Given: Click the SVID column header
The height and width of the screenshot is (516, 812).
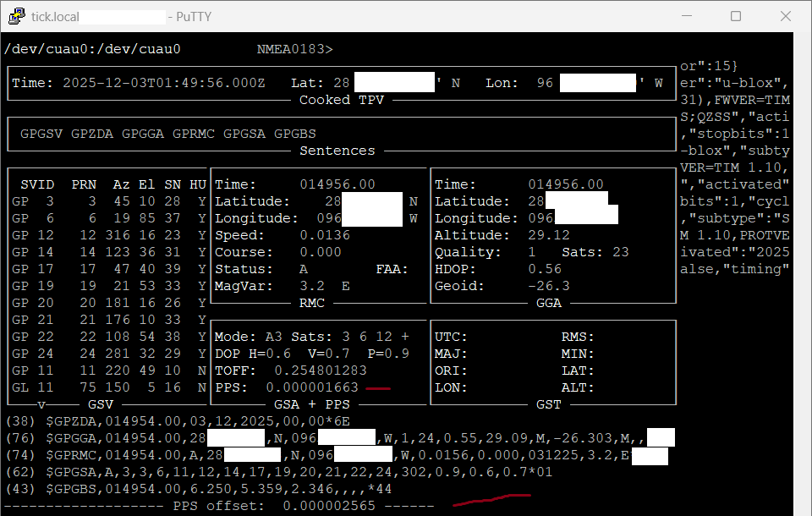Looking at the screenshot, I should (x=37, y=184).
